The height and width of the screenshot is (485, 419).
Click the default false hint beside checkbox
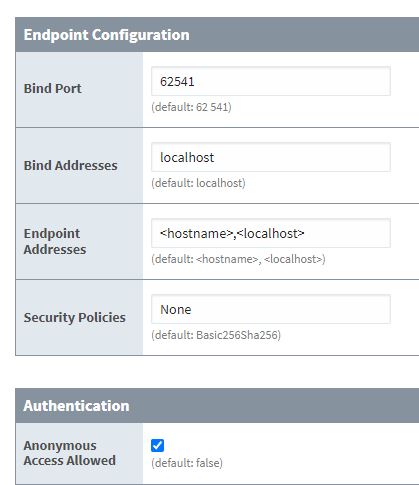coord(187,463)
